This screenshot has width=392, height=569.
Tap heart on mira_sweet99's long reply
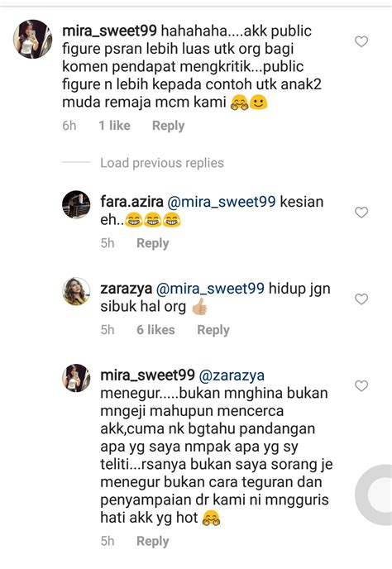pyautogui.click(x=361, y=385)
